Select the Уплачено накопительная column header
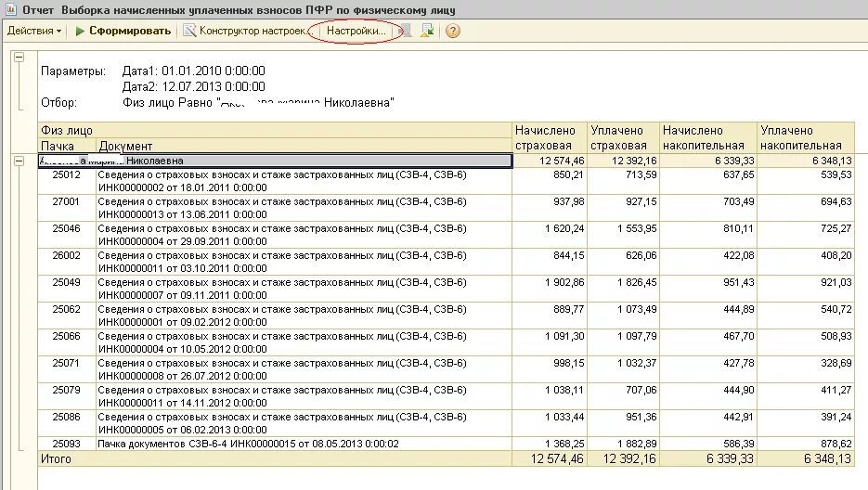Image resolution: width=868 pixels, height=490 pixels. coord(806,138)
